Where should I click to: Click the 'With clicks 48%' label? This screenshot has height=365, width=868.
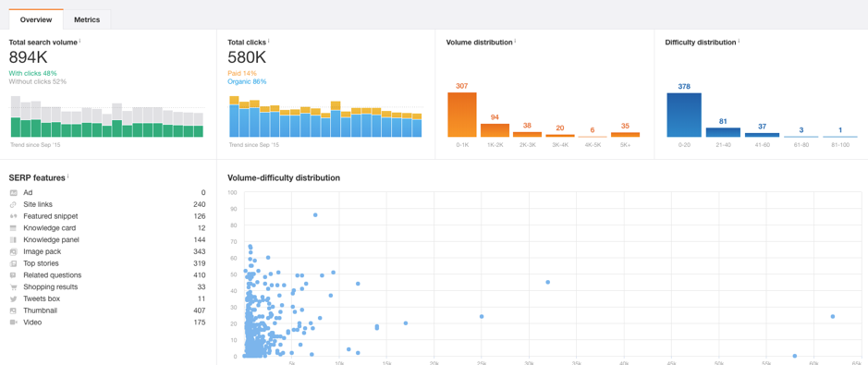(x=32, y=73)
